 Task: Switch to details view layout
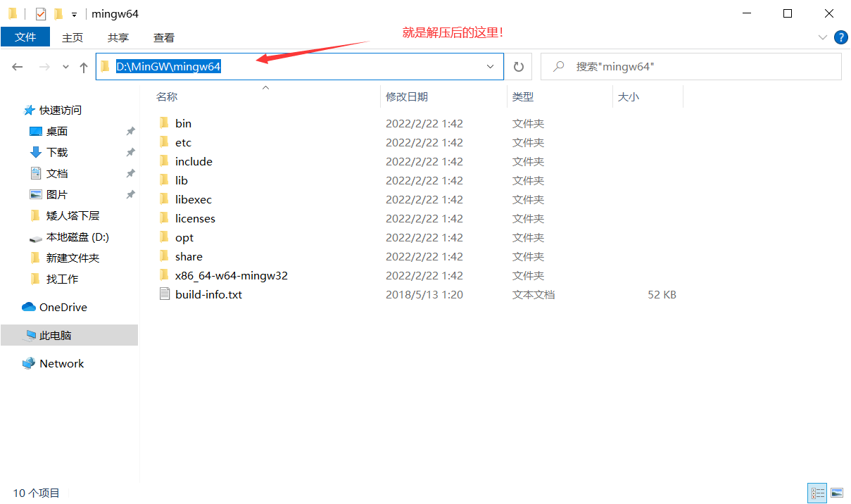click(x=817, y=493)
